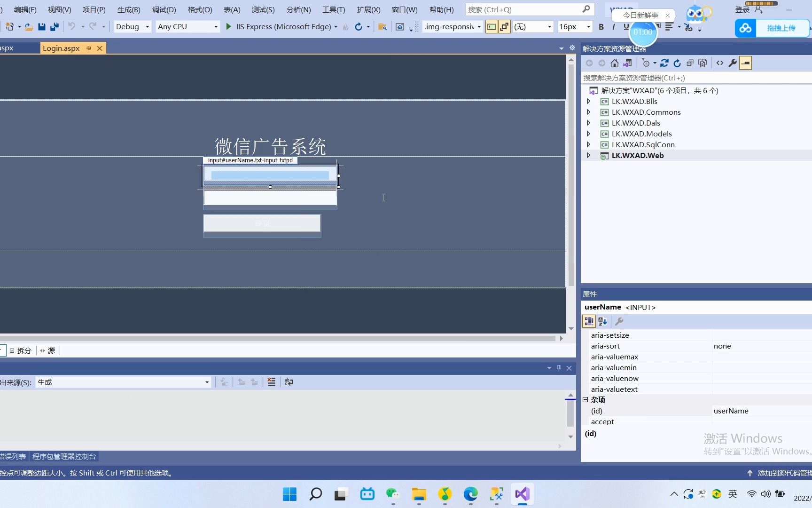Switch to 程序包管理器控制台 tab

[64, 456]
